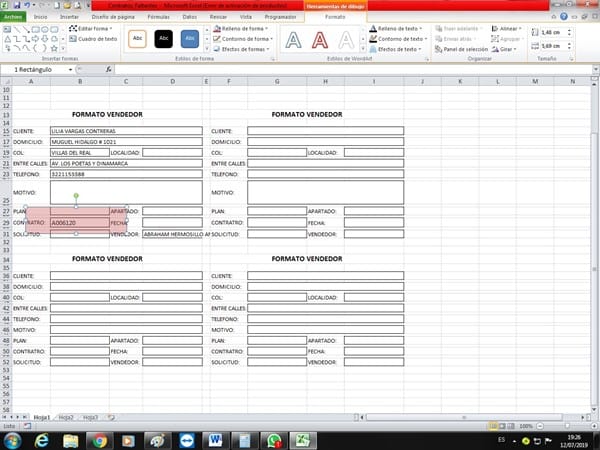Select the diagonal line shape
Image resolution: width=600 pixels, height=450 pixels.
[17, 29]
